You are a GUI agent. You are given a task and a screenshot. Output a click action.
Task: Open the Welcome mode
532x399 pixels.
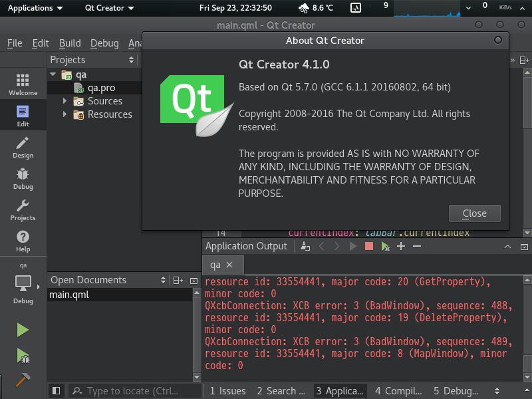23,84
